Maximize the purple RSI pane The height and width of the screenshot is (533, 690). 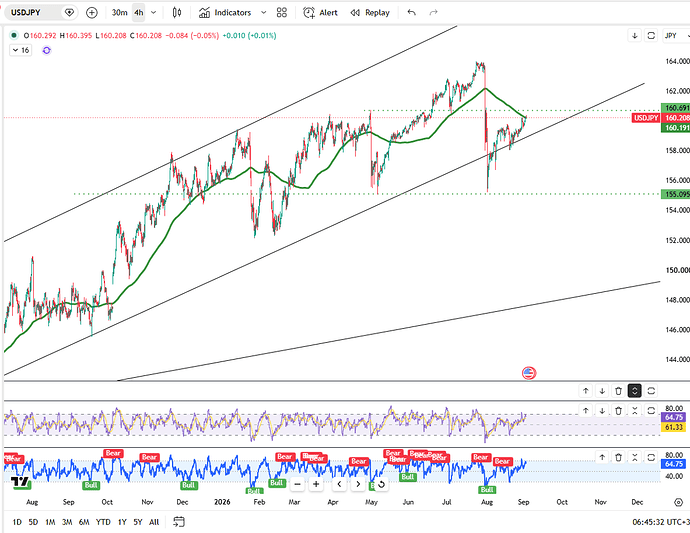coord(651,411)
